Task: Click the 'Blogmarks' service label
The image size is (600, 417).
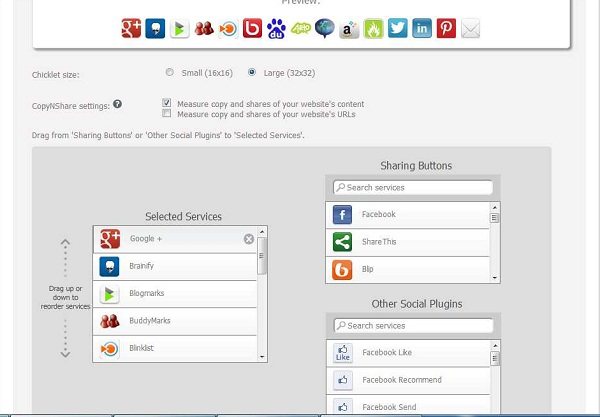Action: click(147, 293)
